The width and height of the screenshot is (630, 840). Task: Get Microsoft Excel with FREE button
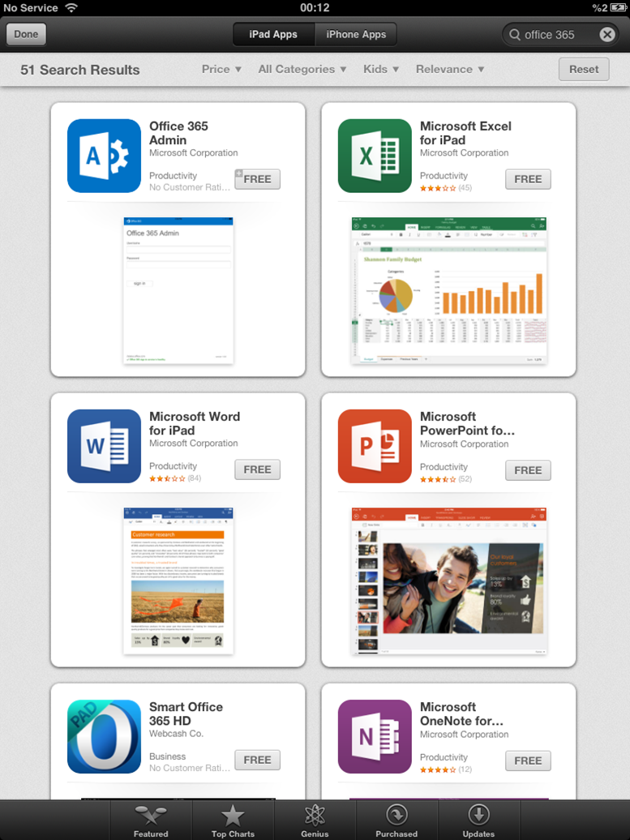528,179
